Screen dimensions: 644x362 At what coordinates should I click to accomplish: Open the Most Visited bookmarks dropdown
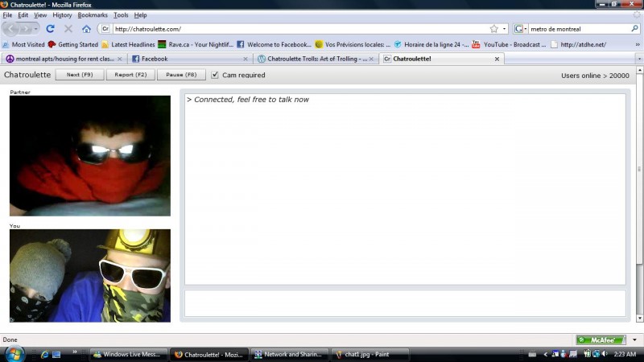coord(23,44)
